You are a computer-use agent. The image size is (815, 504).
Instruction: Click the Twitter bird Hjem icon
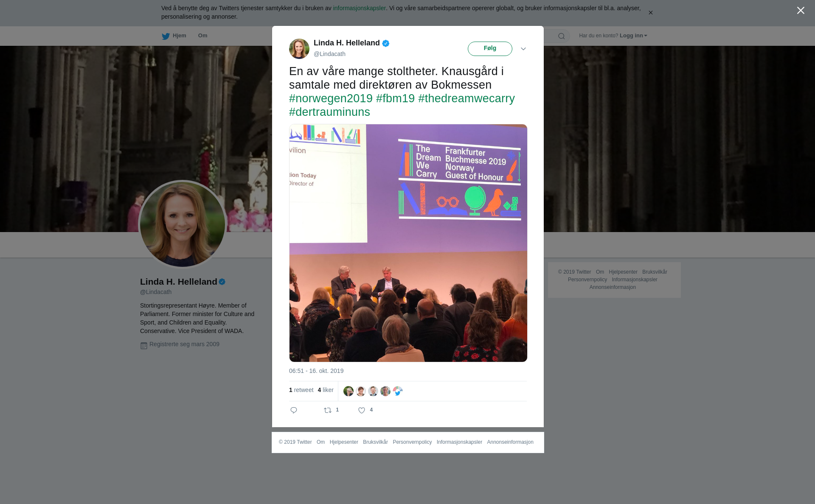(166, 36)
